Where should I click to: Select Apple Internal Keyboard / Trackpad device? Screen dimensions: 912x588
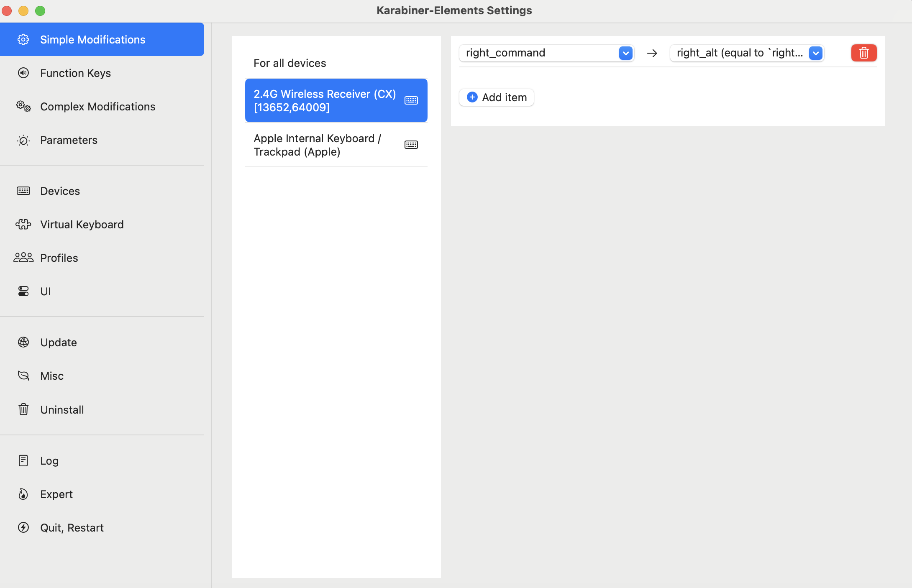(317, 145)
